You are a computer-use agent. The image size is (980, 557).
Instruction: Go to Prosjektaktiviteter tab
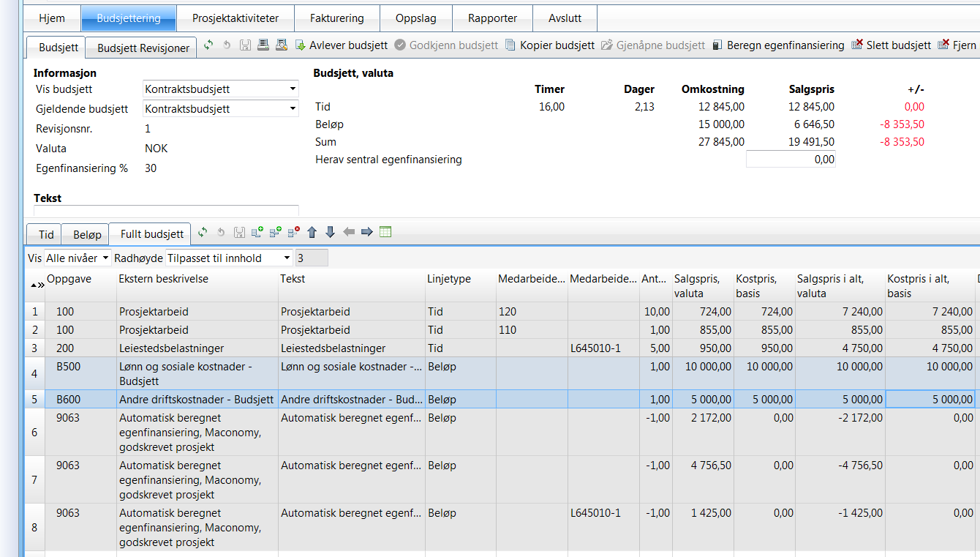tap(235, 18)
